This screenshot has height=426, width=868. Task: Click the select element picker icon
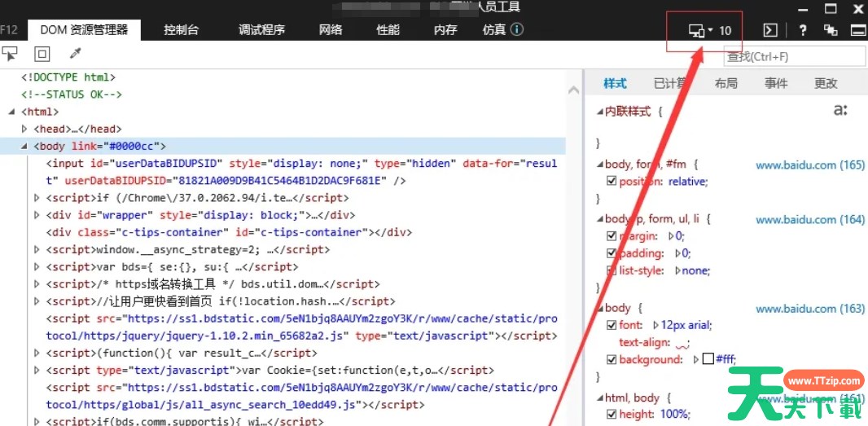click(x=11, y=55)
